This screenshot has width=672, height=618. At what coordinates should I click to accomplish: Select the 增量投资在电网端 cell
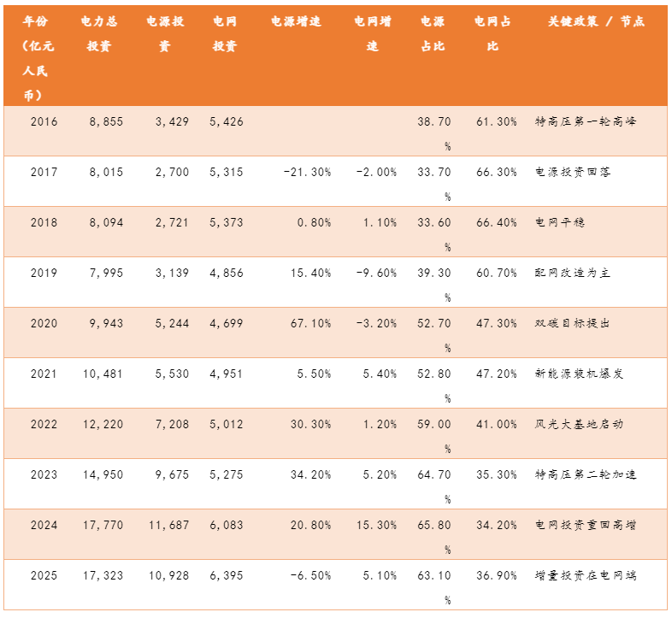pos(585,575)
